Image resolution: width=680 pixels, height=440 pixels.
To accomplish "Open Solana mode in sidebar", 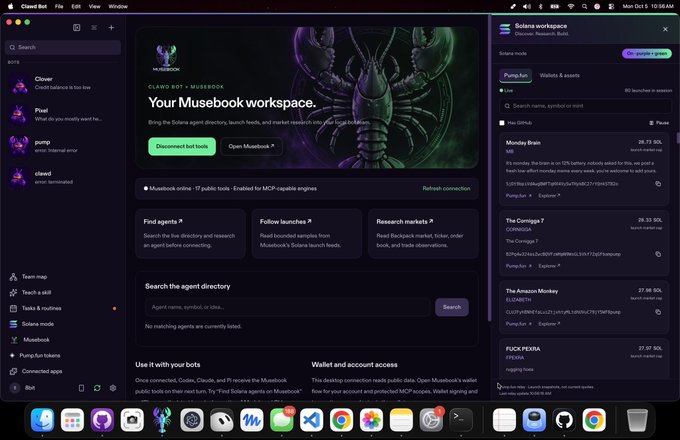I will coord(63,324).
